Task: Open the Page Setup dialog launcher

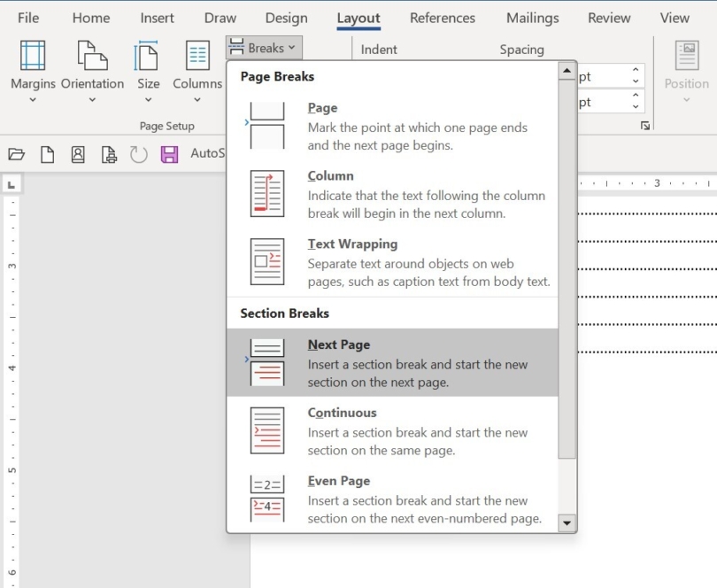Action: click(x=645, y=126)
